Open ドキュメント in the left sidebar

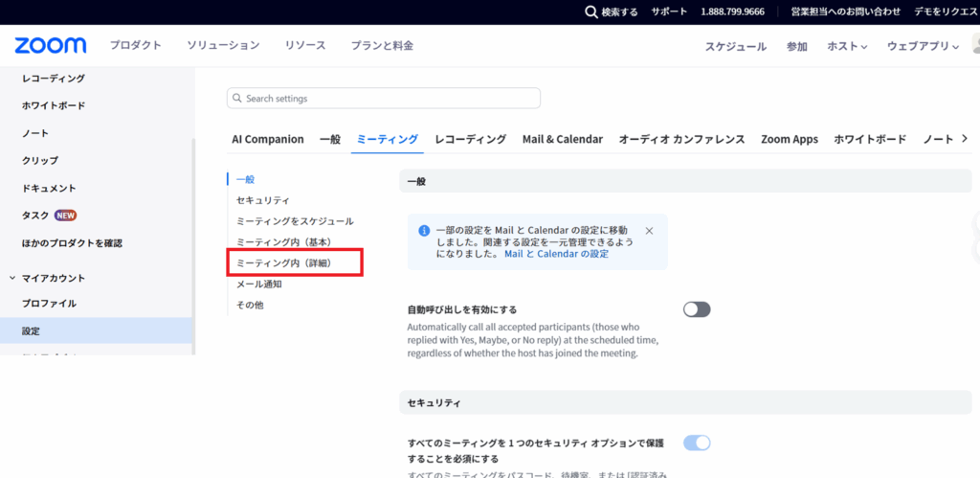49,188
